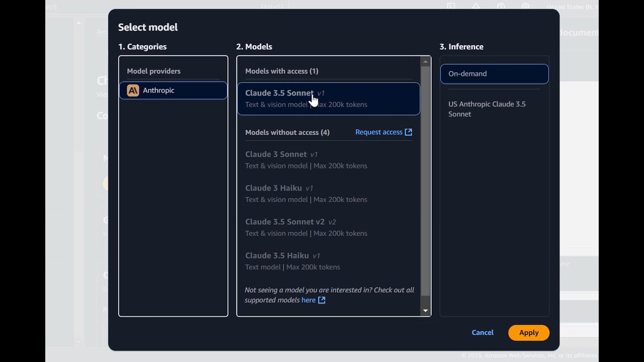Select Anthropic under Model providers
The height and width of the screenshot is (362, 644).
click(x=173, y=90)
